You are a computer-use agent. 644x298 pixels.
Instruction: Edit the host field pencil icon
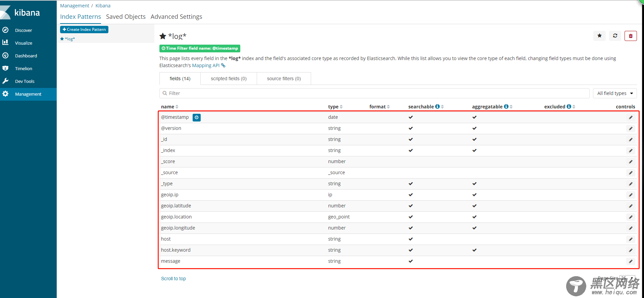click(631, 239)
